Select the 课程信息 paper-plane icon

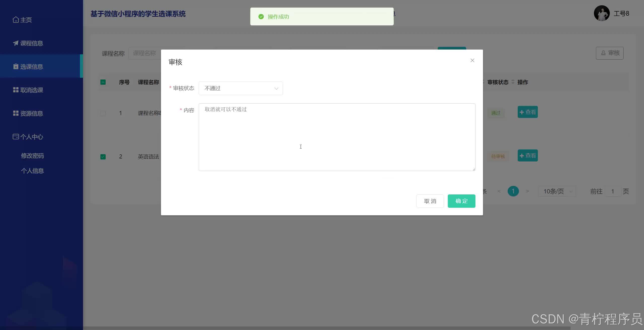click(x=16, y=43)
